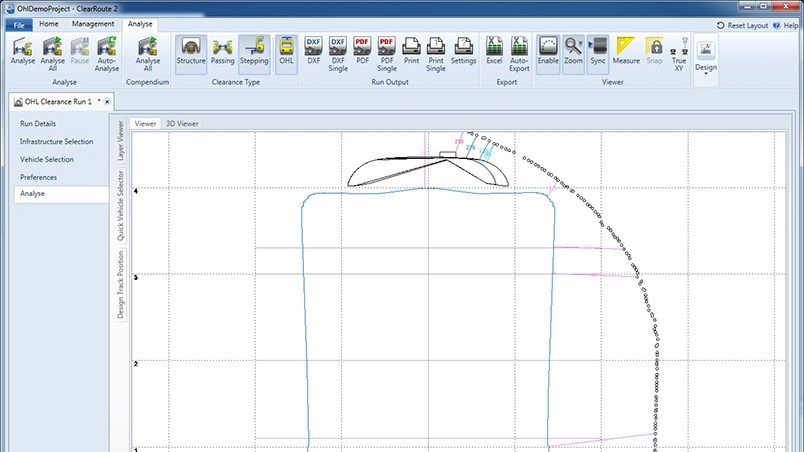The width and height of the screenshot is (804, 452).
Task: Click the Analyse All icon in Analyse group
Action: [52, 54]
